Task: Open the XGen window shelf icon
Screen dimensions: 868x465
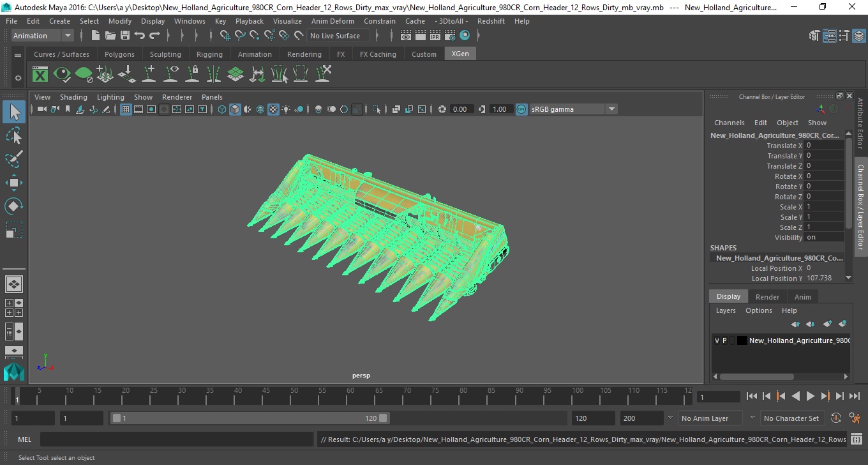Action: (x=40, y=74)
